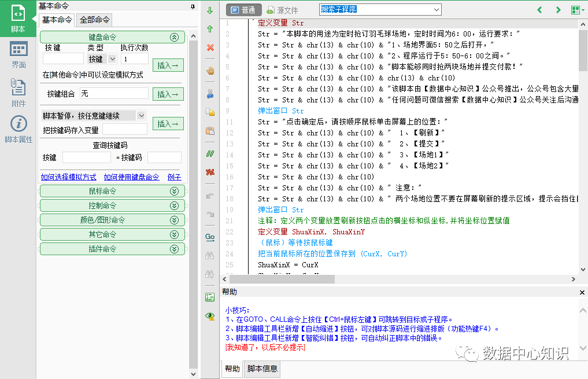Click the 把按键码存入变量 input field
Image resolution: width=588 pixels, height=379 pixels.
point(125,130)
